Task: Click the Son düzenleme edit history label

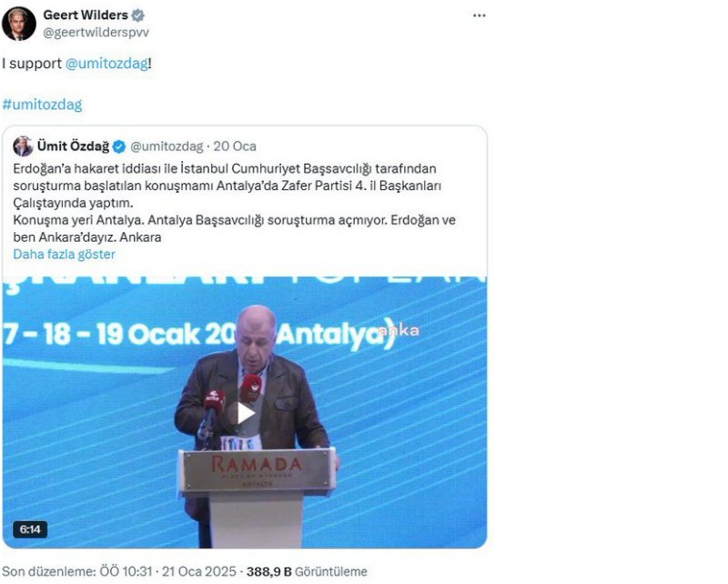Action: 49,571
